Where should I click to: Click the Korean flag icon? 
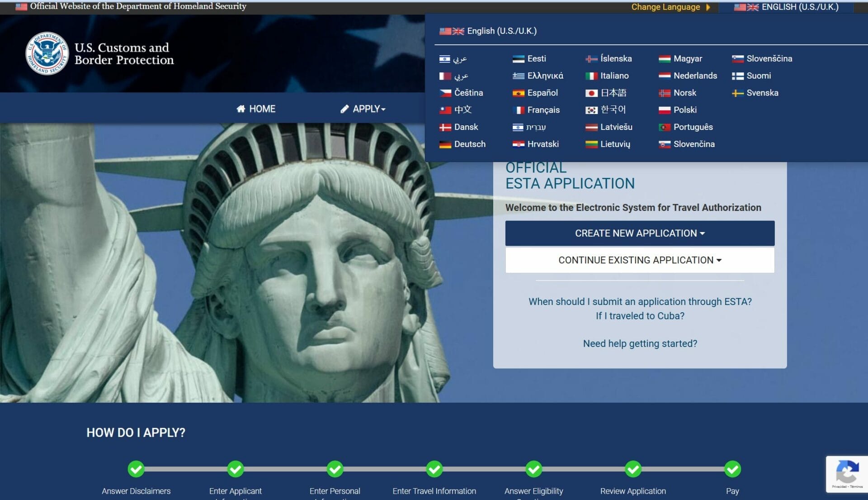point(591,110)
